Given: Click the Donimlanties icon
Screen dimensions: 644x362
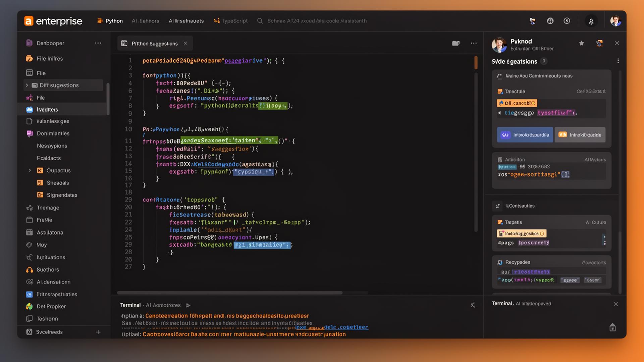Looking at the screenshot, I should pos(30,133).
